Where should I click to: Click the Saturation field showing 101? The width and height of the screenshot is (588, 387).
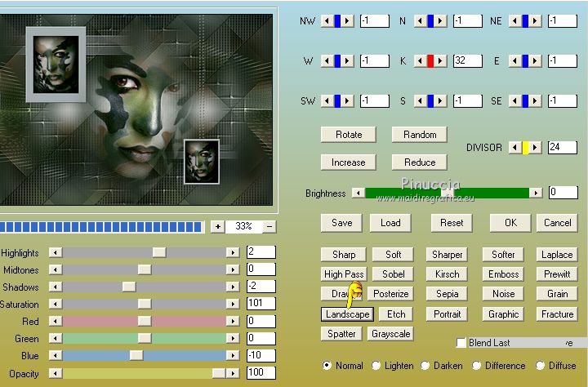coord(261,303)
